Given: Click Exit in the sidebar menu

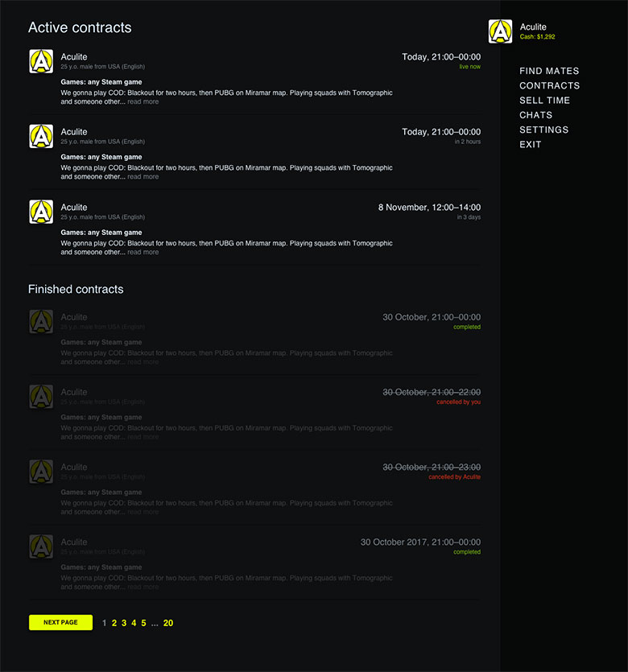Looking at the screenshot, I should coord(531,144).
